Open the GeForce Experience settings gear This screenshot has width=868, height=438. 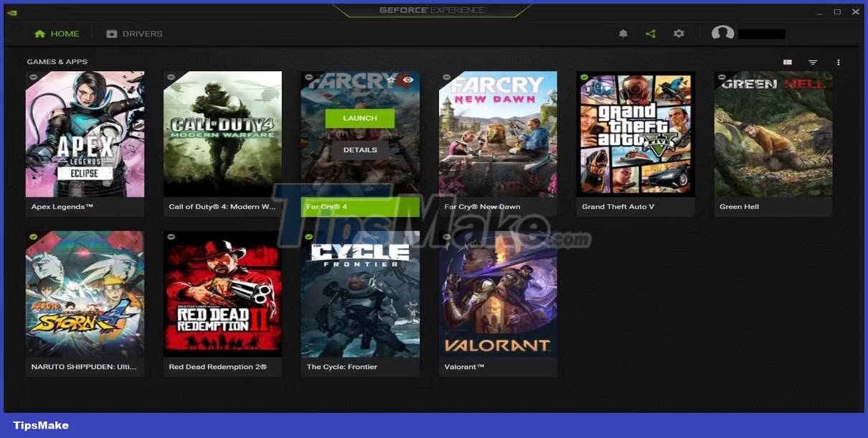679,33
